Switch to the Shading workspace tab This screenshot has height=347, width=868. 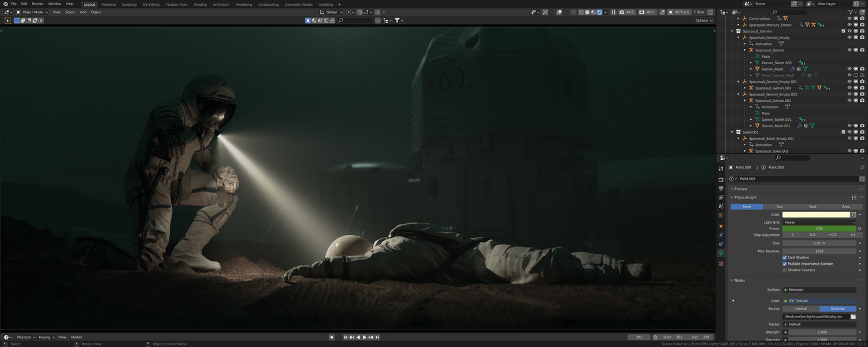pos(200,4)
